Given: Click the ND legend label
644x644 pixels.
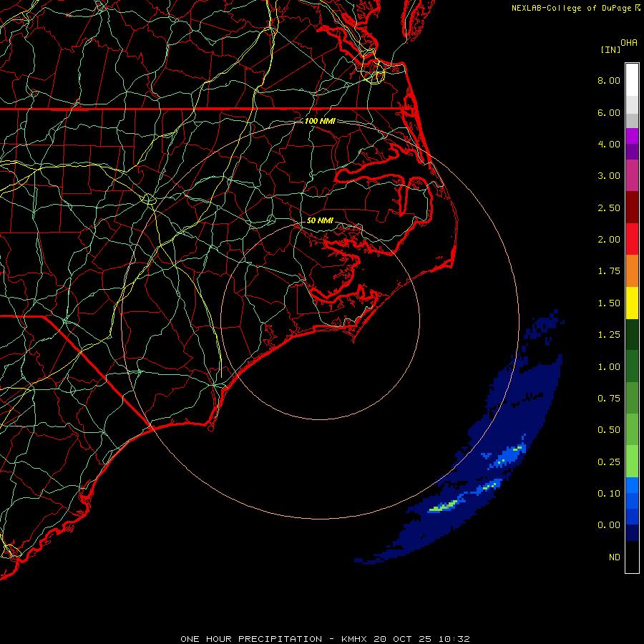Looking at the screenshot, I should [x=615, y=557].
